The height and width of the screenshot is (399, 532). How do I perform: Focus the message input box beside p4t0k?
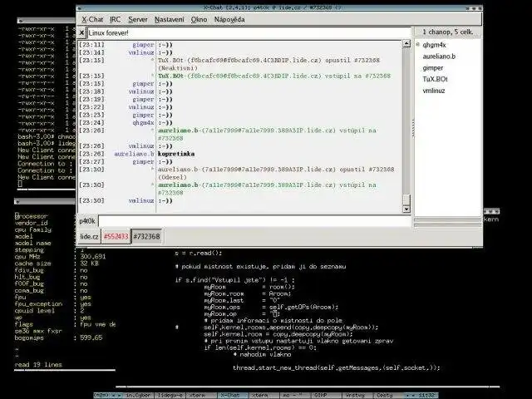pyautogui.click(x=254, y=221)
